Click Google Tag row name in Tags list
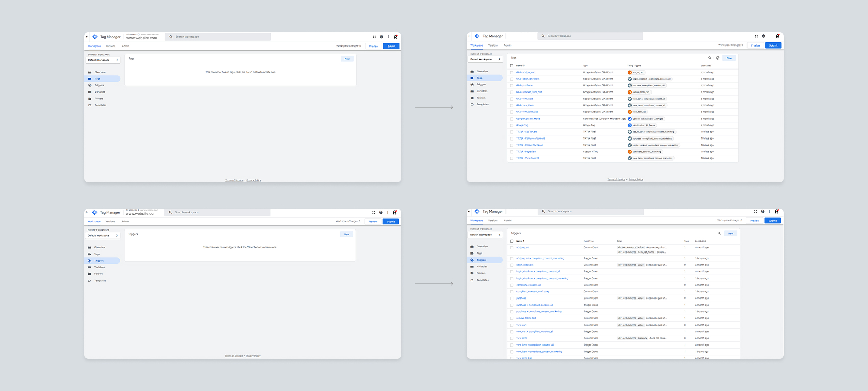The height and width of the screenshot is (391, 868). pyautogui.click(x=522, y=125)
